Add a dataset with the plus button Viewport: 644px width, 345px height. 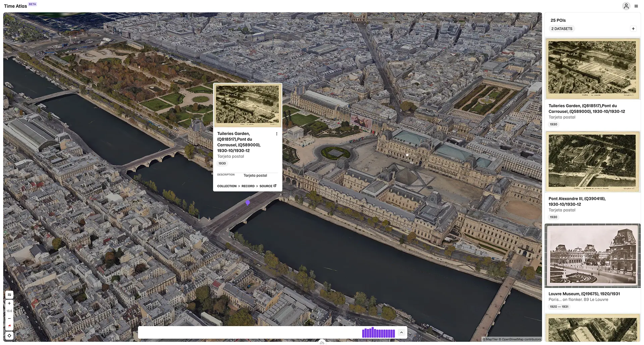633,29
